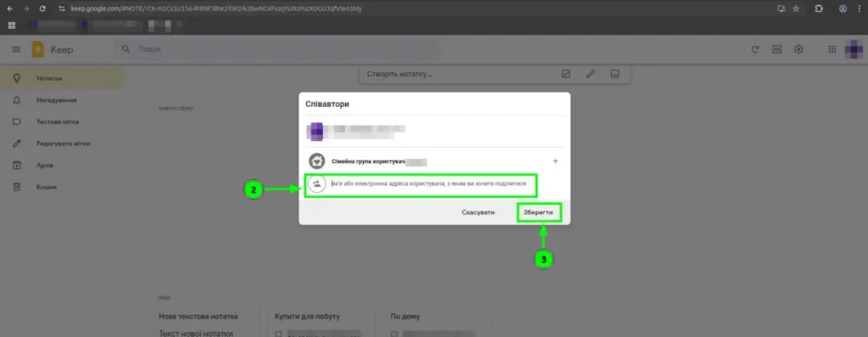Click the family group avatar icon

tap(317, 161)
